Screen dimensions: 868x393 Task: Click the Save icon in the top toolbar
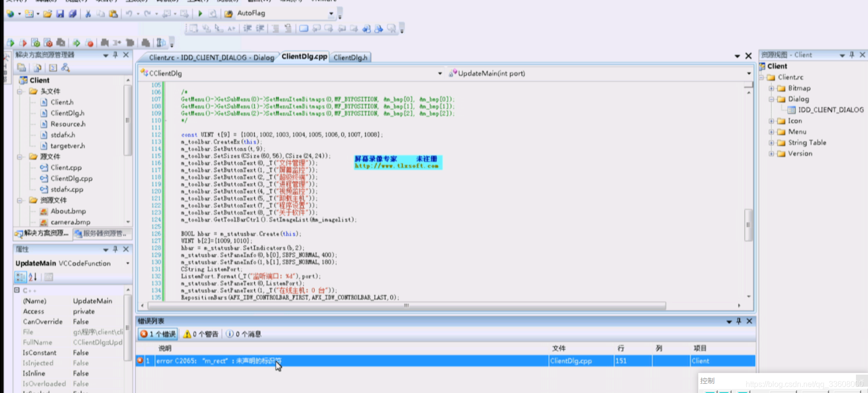pyautogui.click(x=60, y=14)
